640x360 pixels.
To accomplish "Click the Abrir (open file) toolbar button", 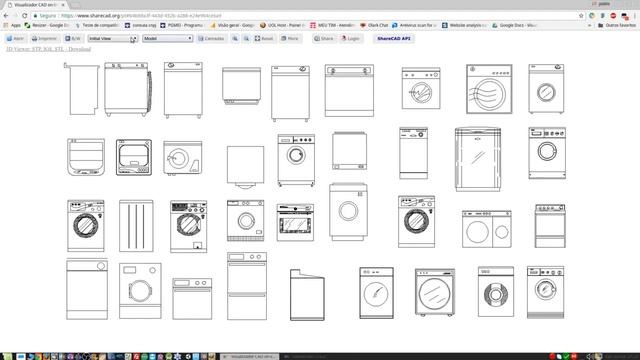I will point(15,38).
